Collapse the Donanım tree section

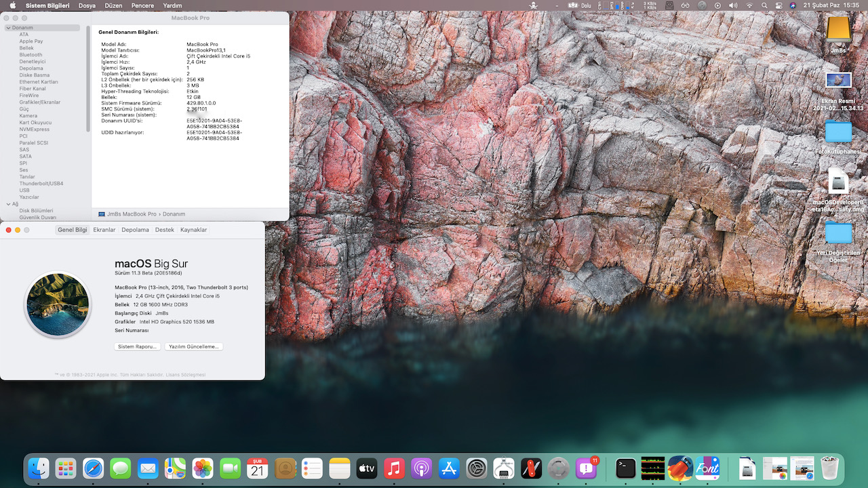click(x=8, y=28)
